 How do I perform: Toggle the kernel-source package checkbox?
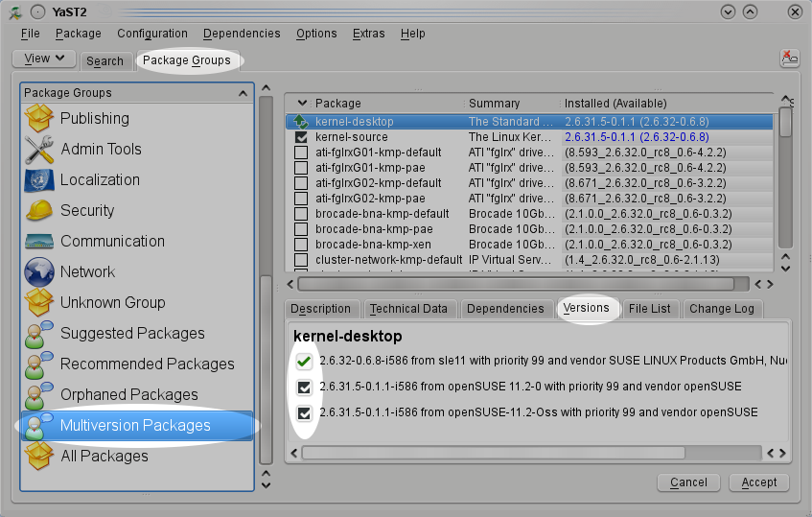point(301,137)
